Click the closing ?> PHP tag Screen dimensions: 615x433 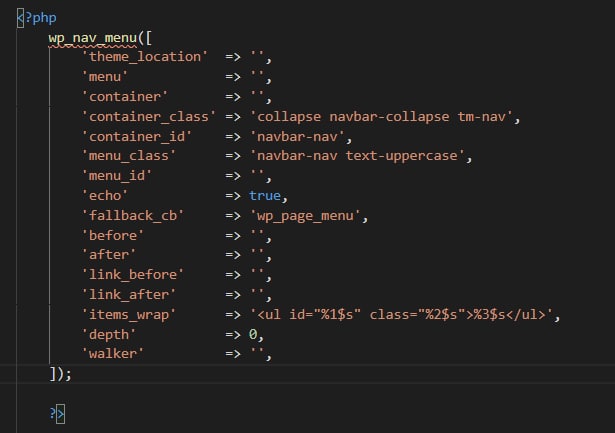(57, 414)
